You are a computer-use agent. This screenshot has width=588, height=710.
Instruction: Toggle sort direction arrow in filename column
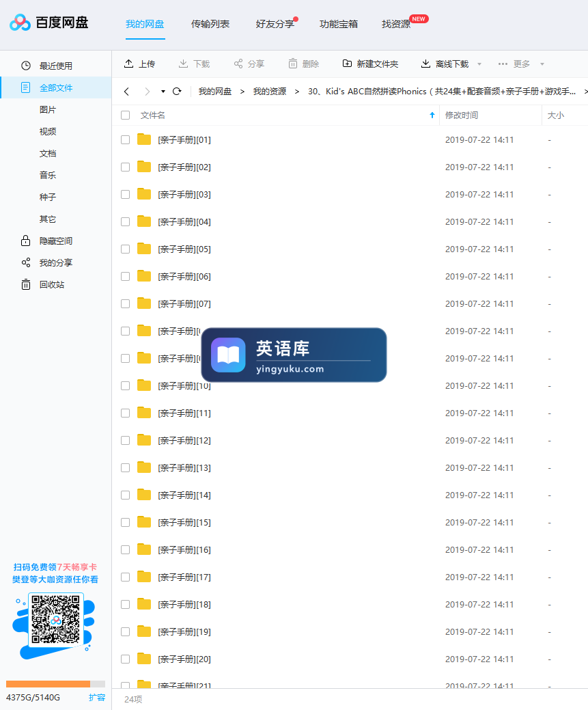[432, 115]
